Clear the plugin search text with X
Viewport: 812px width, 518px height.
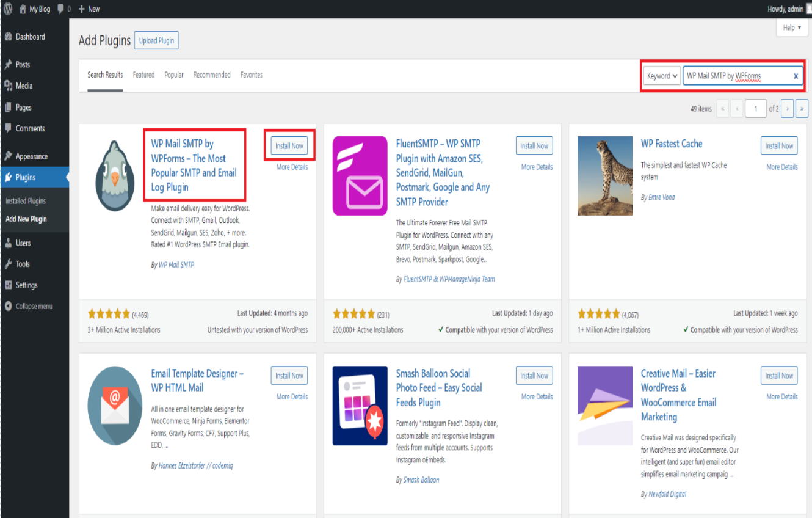coord(796,76)
